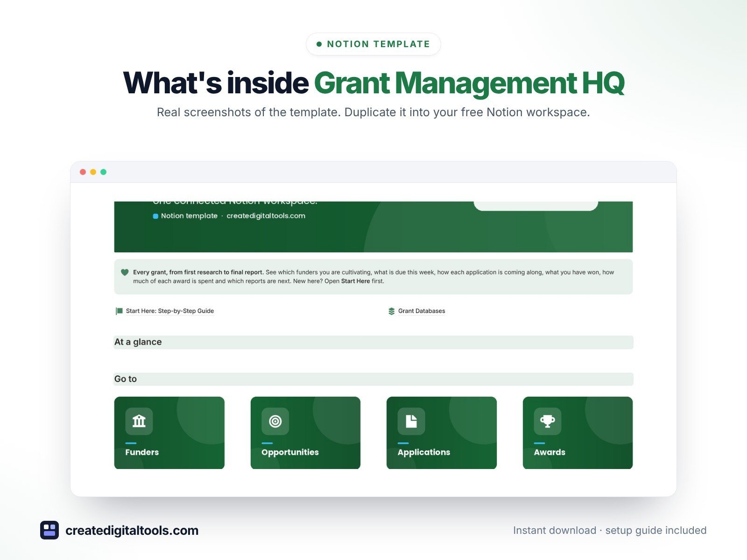
Task: Click Instant download setup guide included text
Action: pyautogui.click(x=610, y=531)
